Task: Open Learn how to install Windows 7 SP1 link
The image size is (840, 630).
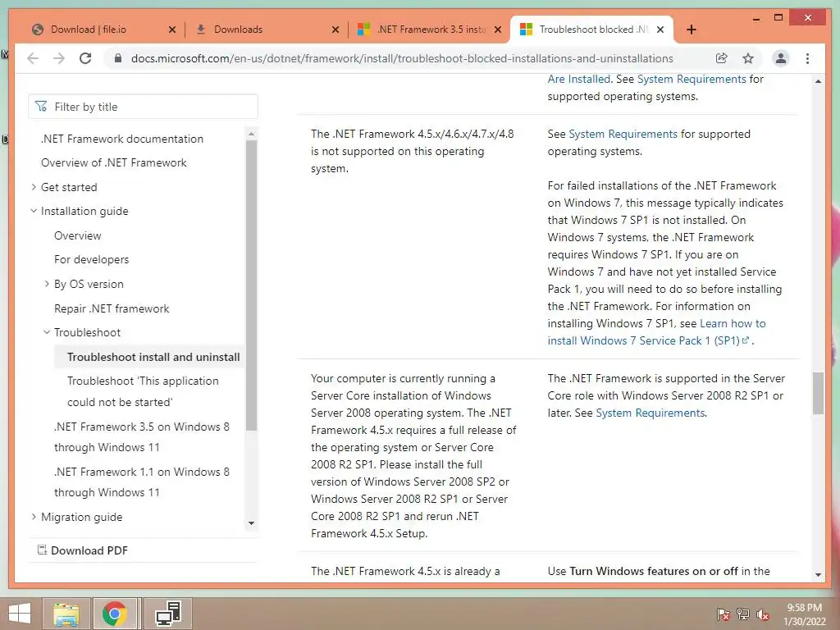Action: [656, 332]
